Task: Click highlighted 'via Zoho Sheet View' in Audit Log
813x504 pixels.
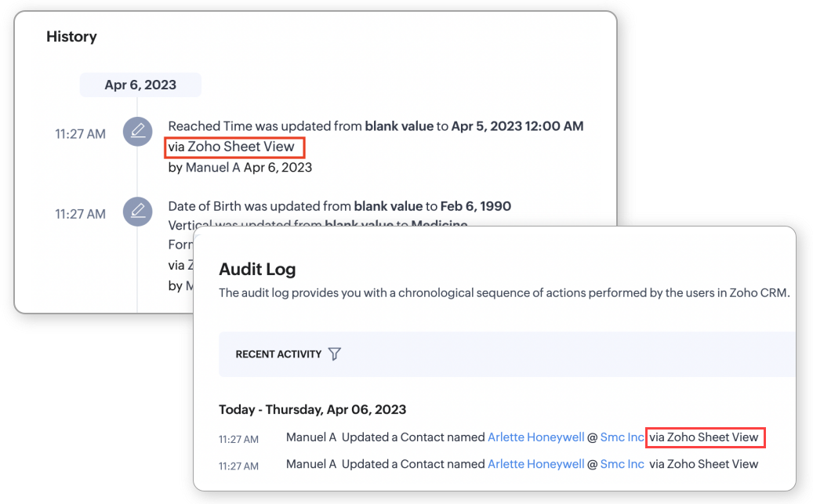Action: pos(705,437)
